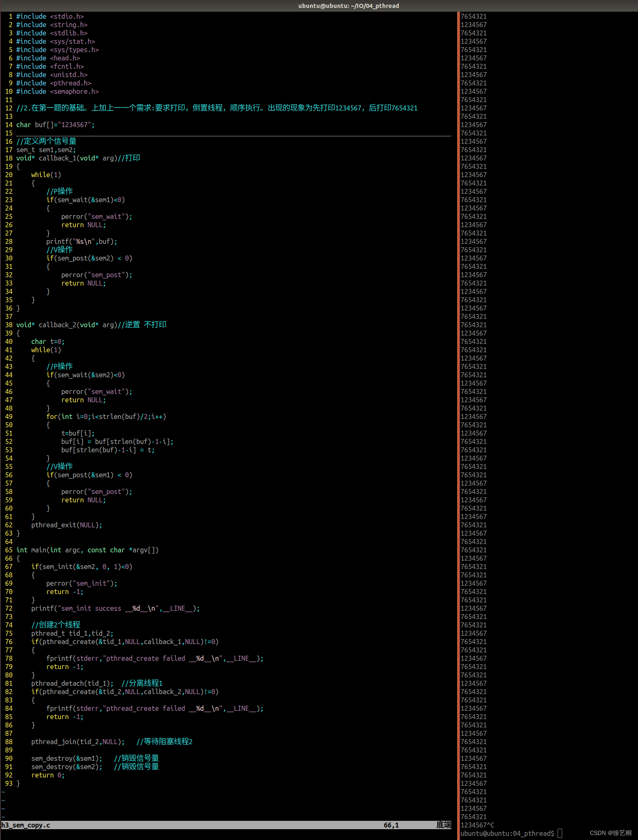Viewport: 638px width, 840px height.
Task: Click the pthread_exit(NULL); line
Action: (67, 525)
